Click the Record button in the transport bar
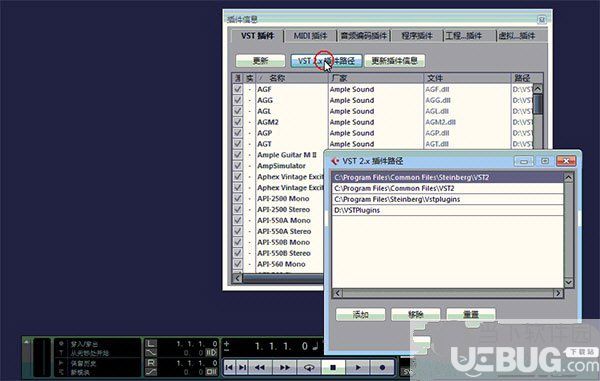600x381 pixels. [x=382, y=367]
